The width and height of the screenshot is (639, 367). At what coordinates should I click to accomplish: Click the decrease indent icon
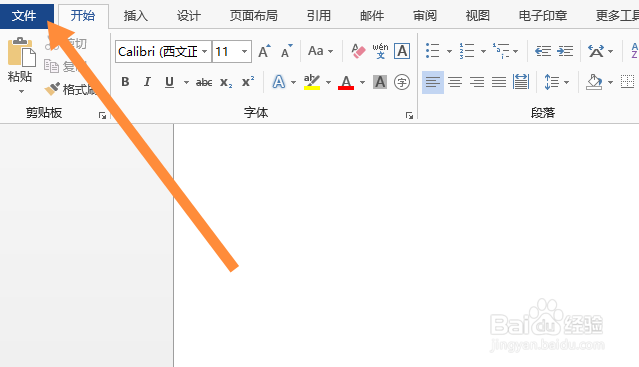click(543, 51)
